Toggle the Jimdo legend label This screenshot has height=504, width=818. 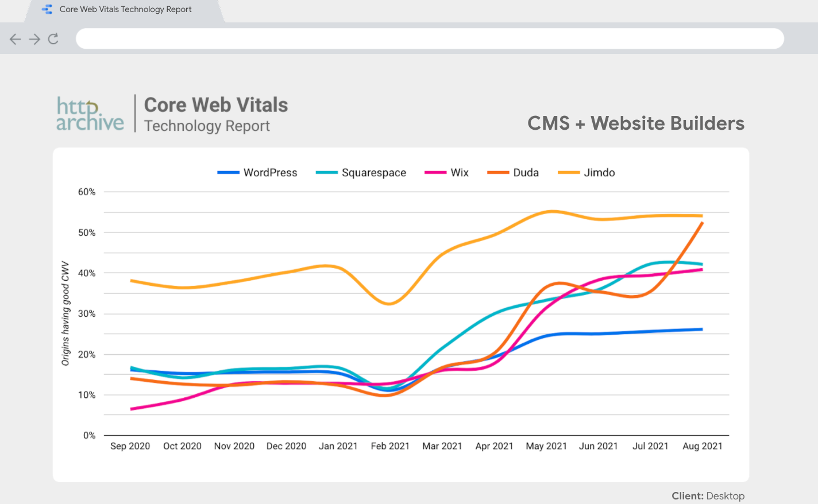point(599,173)
